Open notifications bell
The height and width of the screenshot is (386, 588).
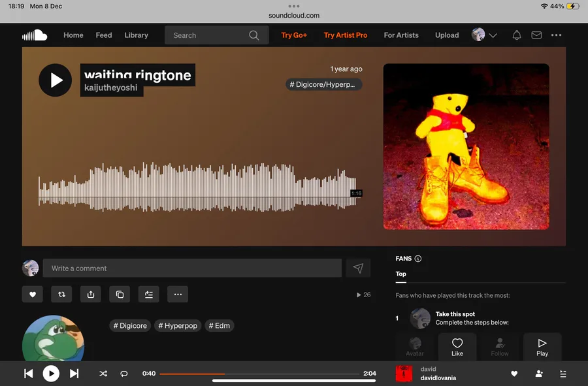517,35
